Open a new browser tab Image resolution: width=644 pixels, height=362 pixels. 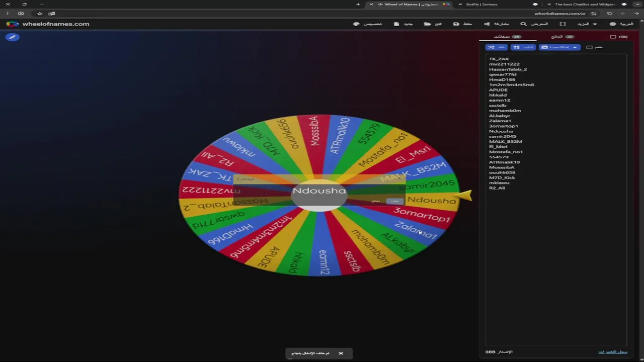tap(358, 4)
